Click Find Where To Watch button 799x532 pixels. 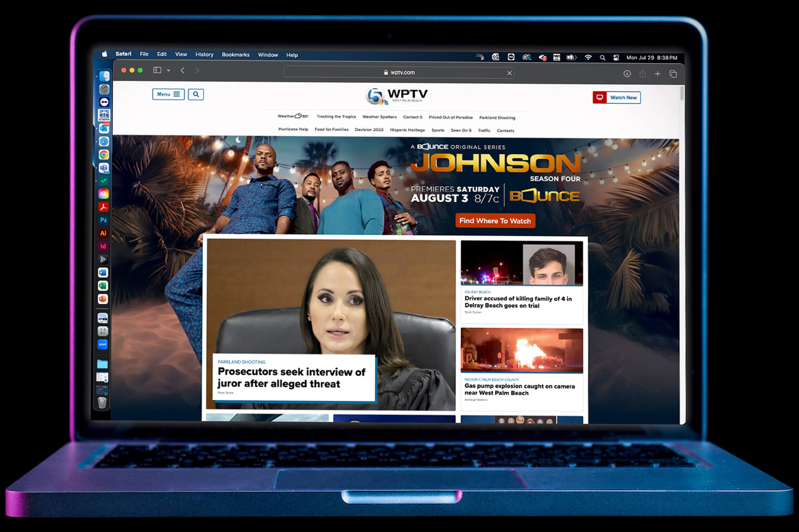point(495,221)
